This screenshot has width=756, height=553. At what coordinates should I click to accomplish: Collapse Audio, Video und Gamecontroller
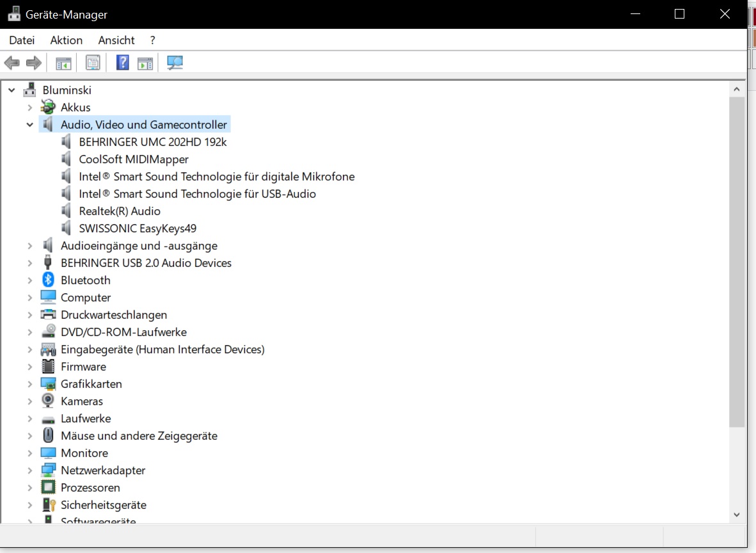pyautogui.click(x=30, y=125)
